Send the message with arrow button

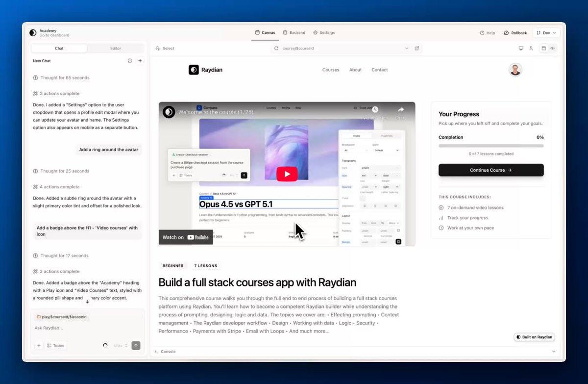click(136, 345)
